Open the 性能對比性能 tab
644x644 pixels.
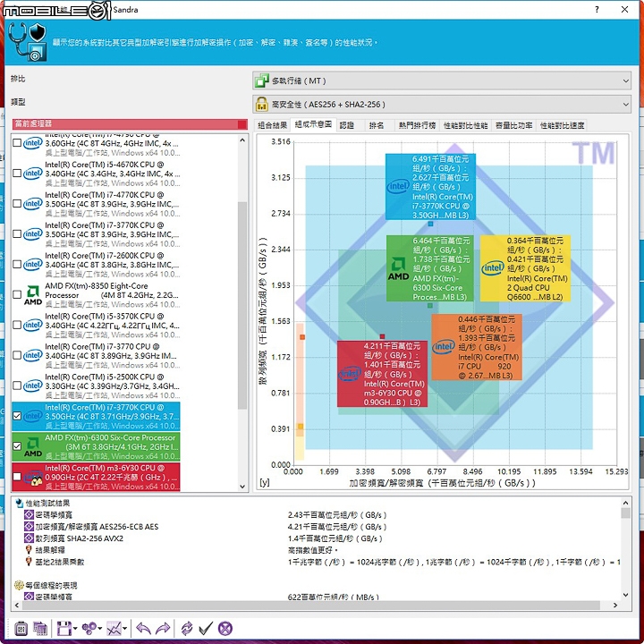(x=465, y=125)
